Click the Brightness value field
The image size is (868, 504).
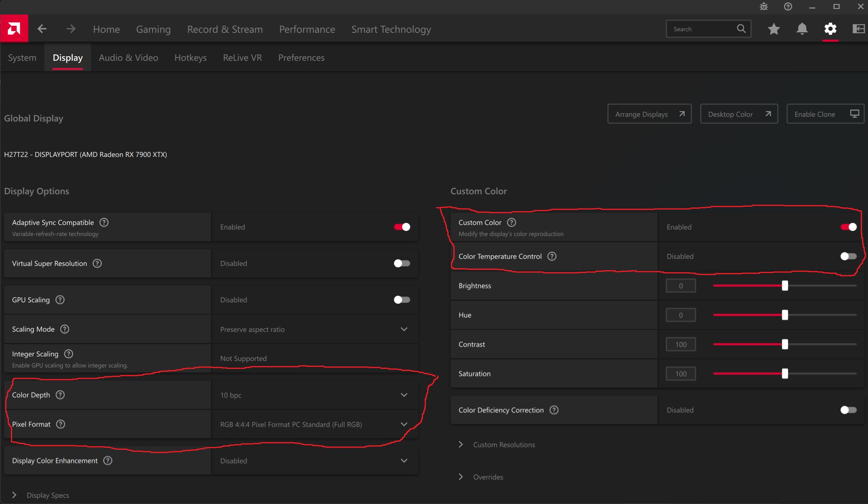tap(681, 286)
